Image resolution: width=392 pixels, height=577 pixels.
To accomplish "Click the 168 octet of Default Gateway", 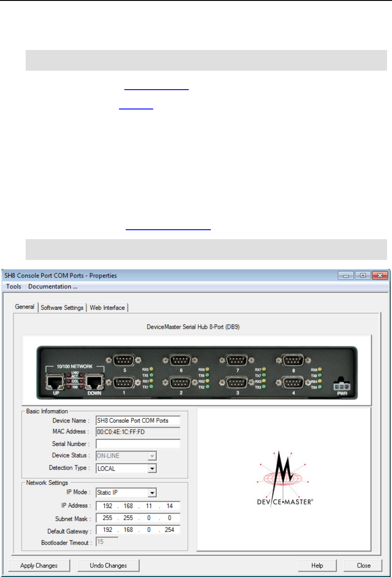I will coord(128,530).
